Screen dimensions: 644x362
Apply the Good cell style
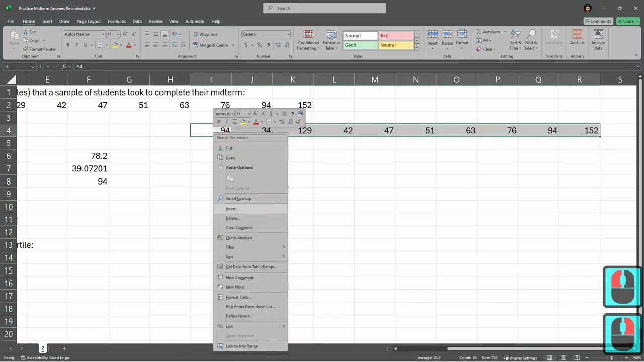tap(360, 45)
